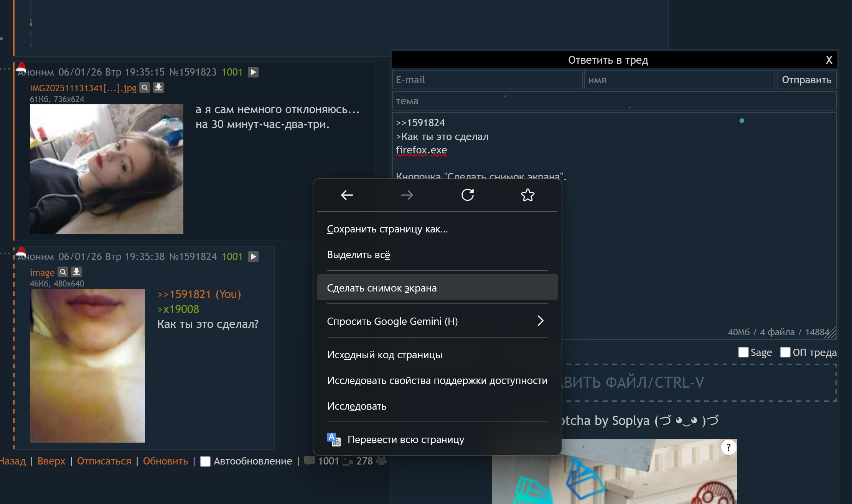Open the face thumbnail in post 1591824
Viewport: 852px width, 504px height.
point(87,366)
